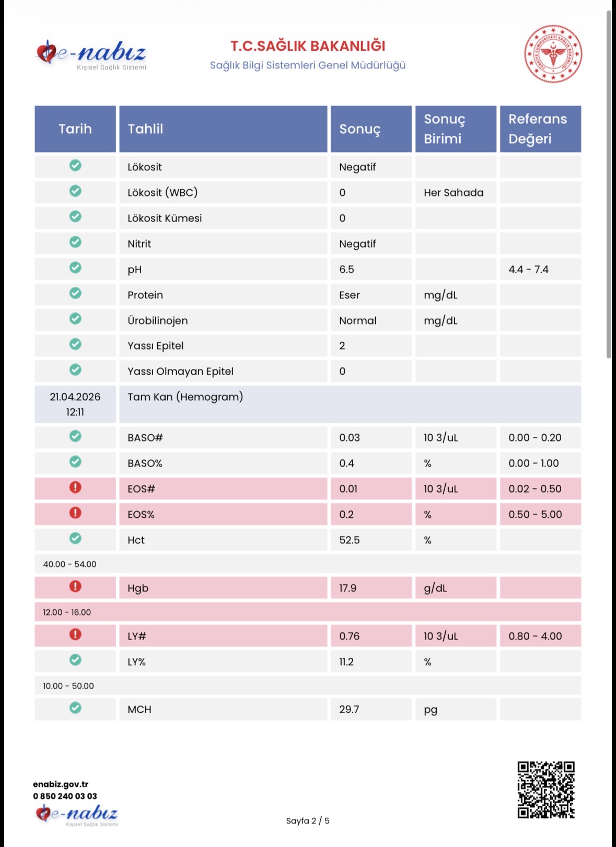616x847 pixels.
Task: Click the Tarih column header
Action: pos(75,129)
